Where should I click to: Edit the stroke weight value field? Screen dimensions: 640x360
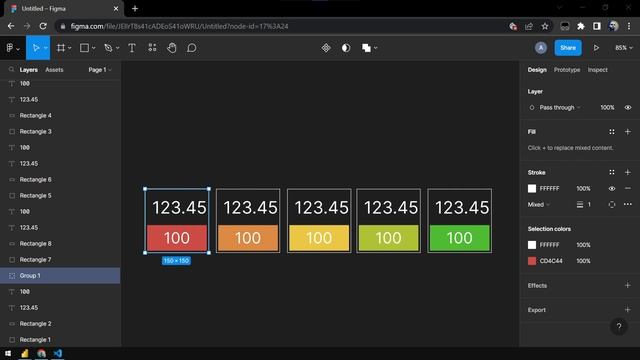tap(589, 204)
